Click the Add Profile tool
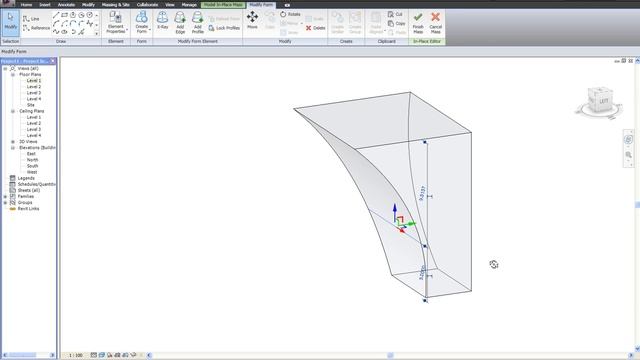The image size is (640, 360). (198, 22)
